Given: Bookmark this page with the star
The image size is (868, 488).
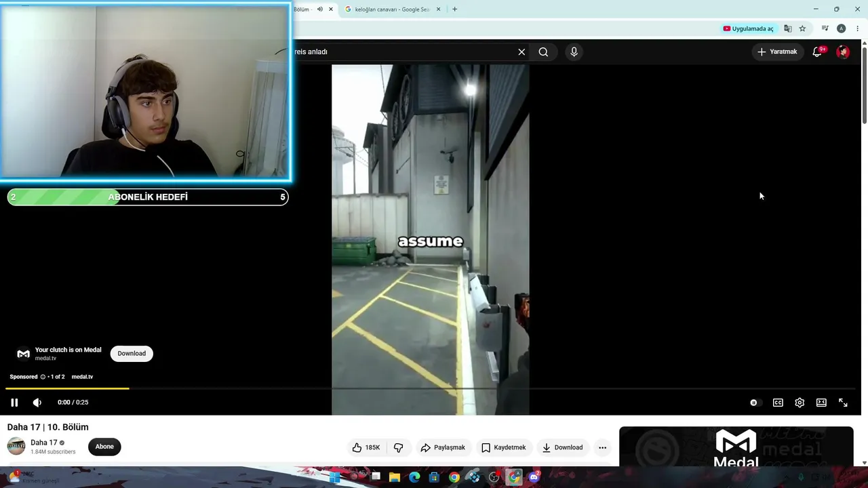Looking at the screenshot, I should (x=802, y=28).
